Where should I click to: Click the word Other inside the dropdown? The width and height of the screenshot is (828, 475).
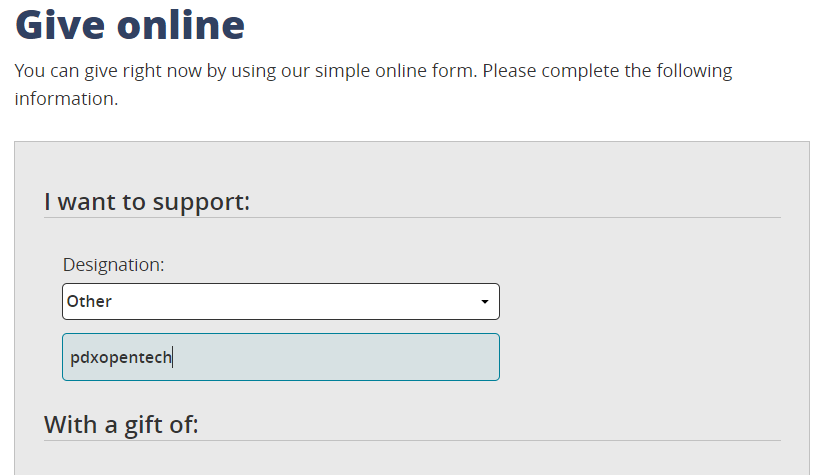coord(89,301)
